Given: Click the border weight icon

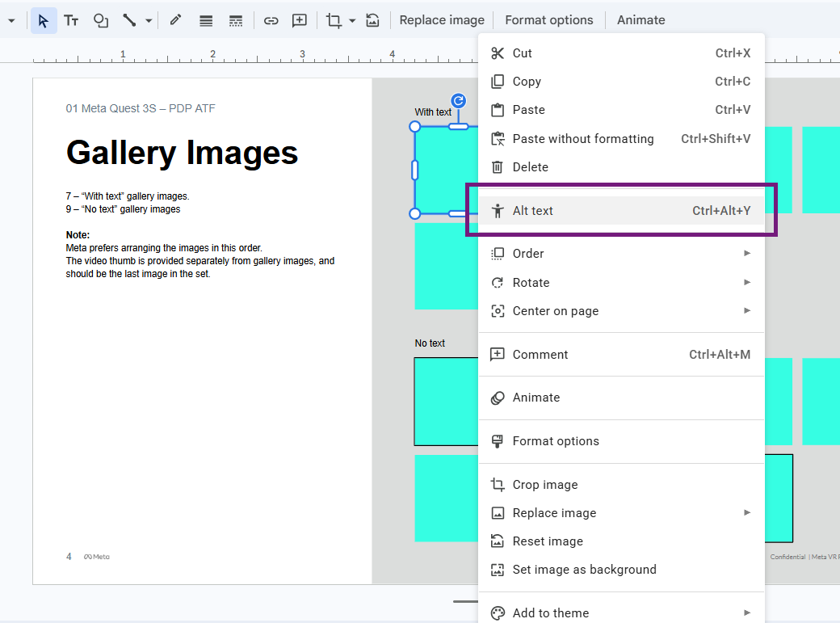Looking at the screenshot, I should pos(206,20).
